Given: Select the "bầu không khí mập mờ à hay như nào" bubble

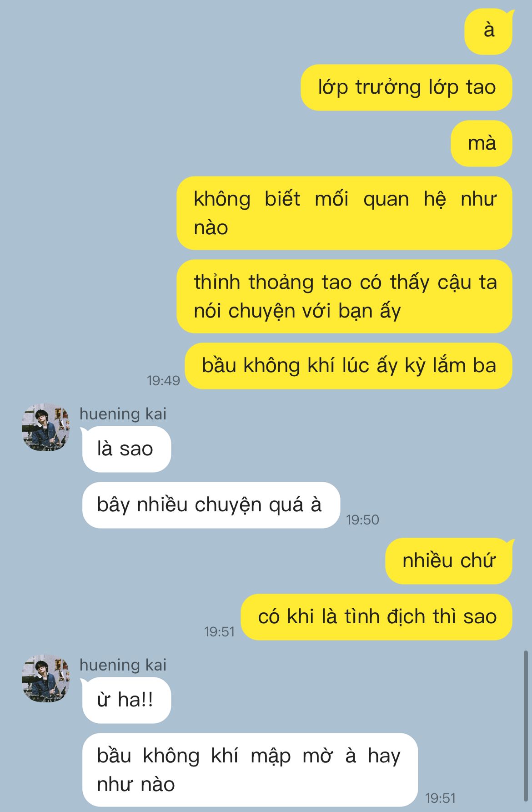Looking at the screenshot, I should [x=250, y=770].
